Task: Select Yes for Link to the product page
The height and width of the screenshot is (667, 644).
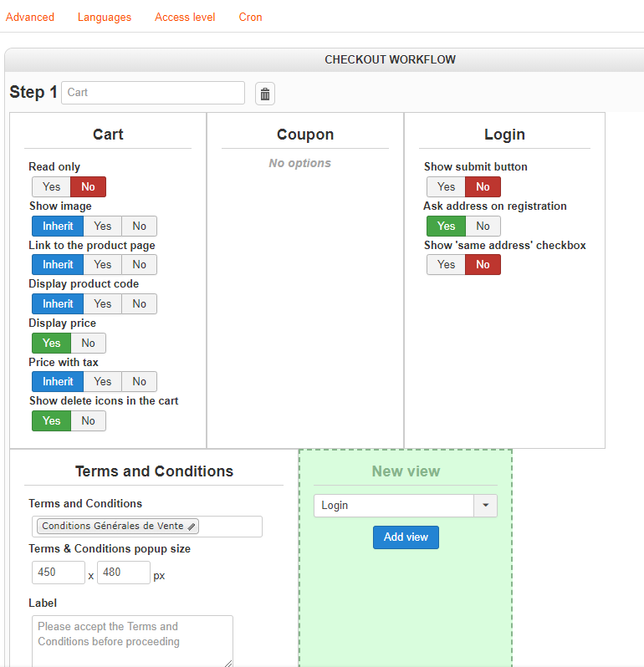Action: (x=103, y=265)
